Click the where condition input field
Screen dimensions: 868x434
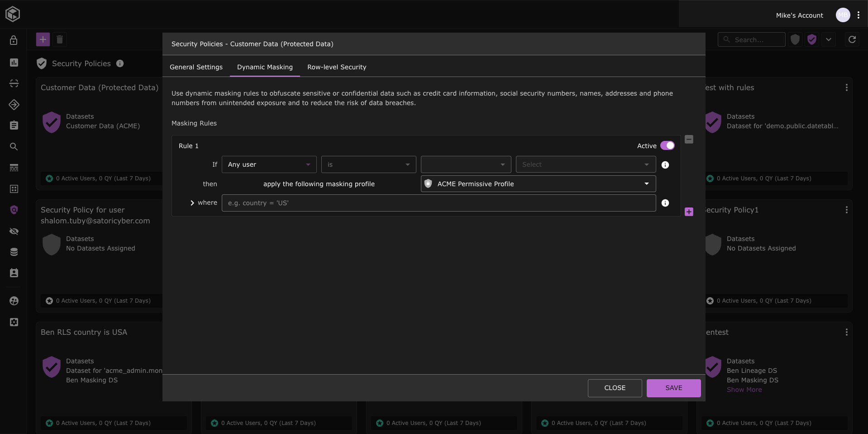point(438,203)
